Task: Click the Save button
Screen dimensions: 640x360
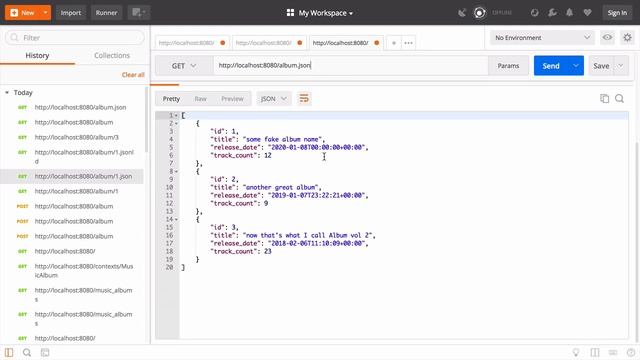Action: 601,66
